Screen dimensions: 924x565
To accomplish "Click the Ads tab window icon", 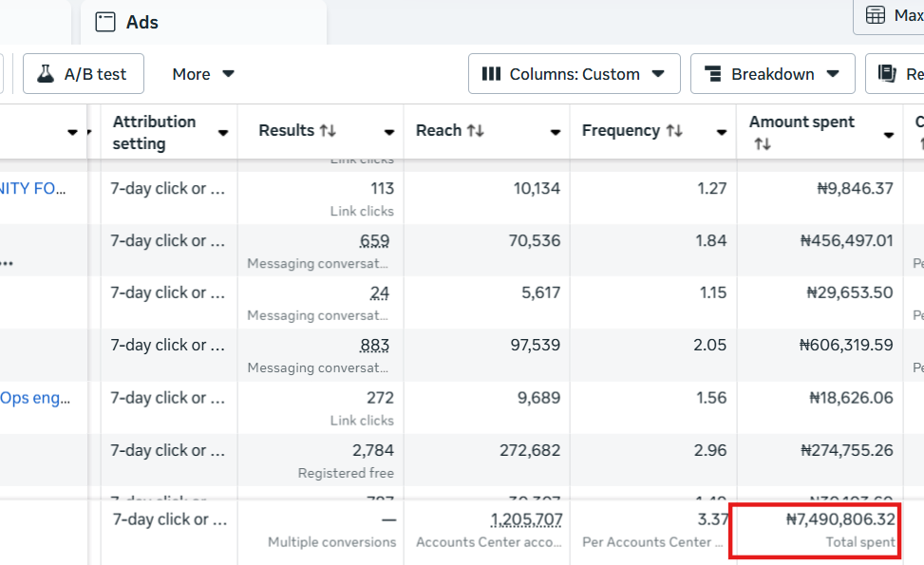I will (x=105, y=22).
